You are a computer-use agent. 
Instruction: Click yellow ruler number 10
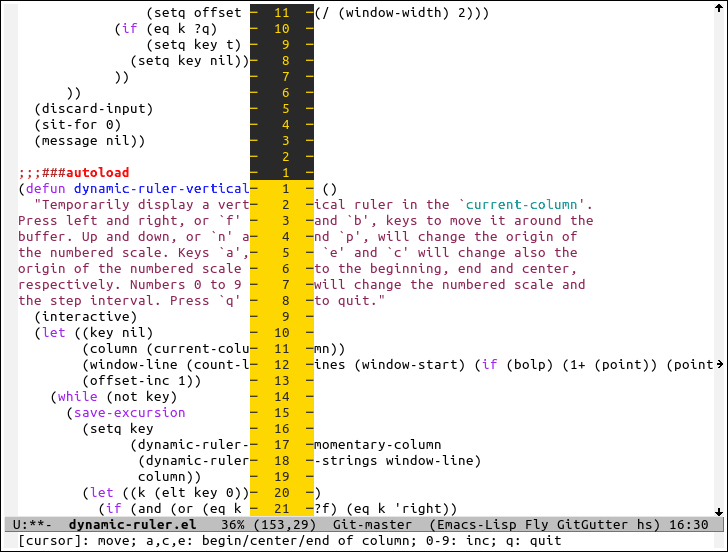[x=282, y=333]
